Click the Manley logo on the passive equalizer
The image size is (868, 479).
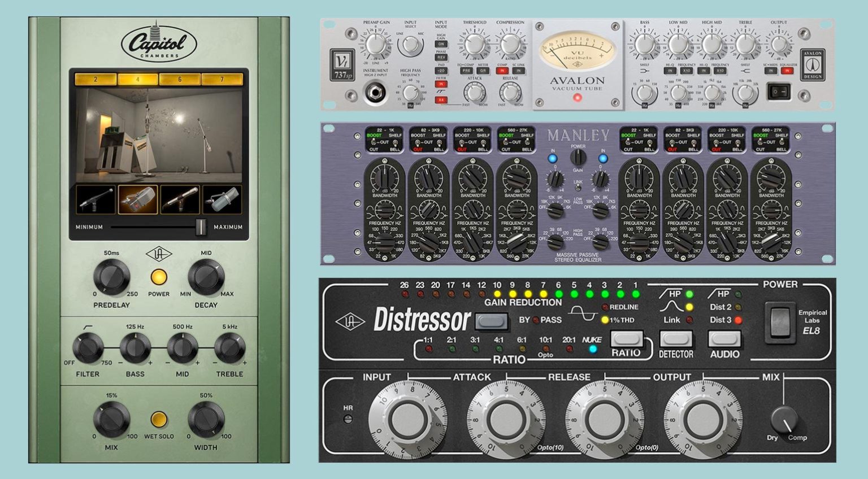coord(579,136)
